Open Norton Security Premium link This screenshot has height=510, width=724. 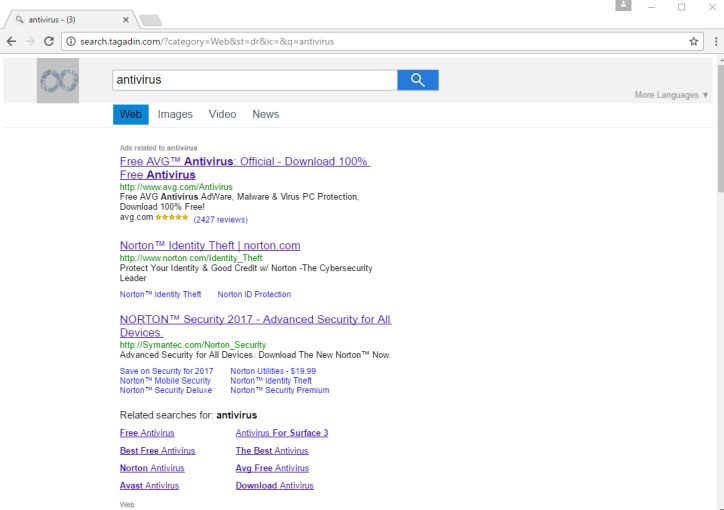[x=280, y=390]
